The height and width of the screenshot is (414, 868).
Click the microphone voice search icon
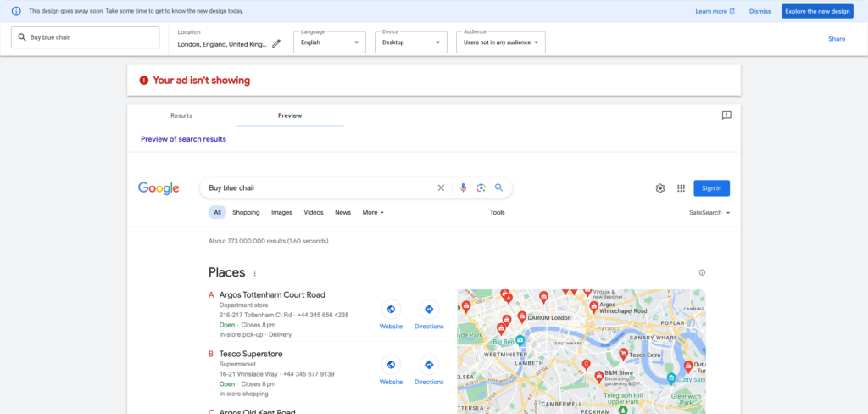pos(463,188)
